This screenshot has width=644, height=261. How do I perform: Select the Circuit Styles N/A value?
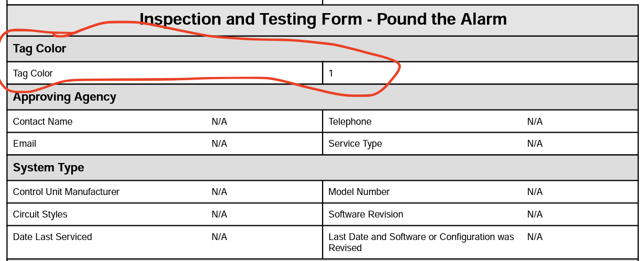tap(219, 214)
